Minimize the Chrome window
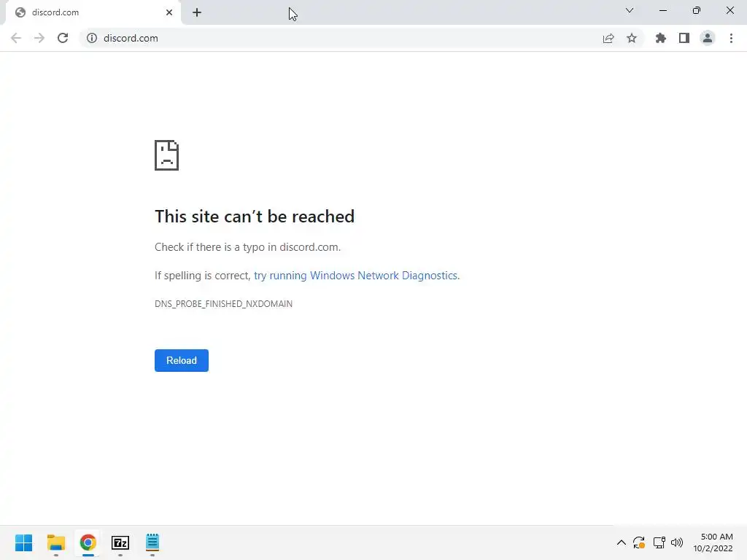747x560 pixels. click(x=662, y=10)
